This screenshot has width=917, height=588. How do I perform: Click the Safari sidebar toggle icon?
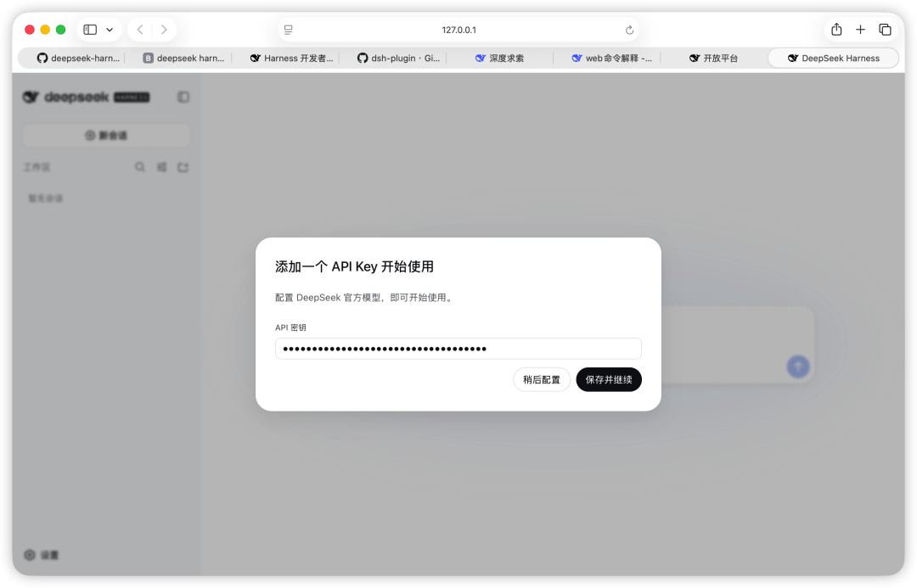tap(90, 30)
